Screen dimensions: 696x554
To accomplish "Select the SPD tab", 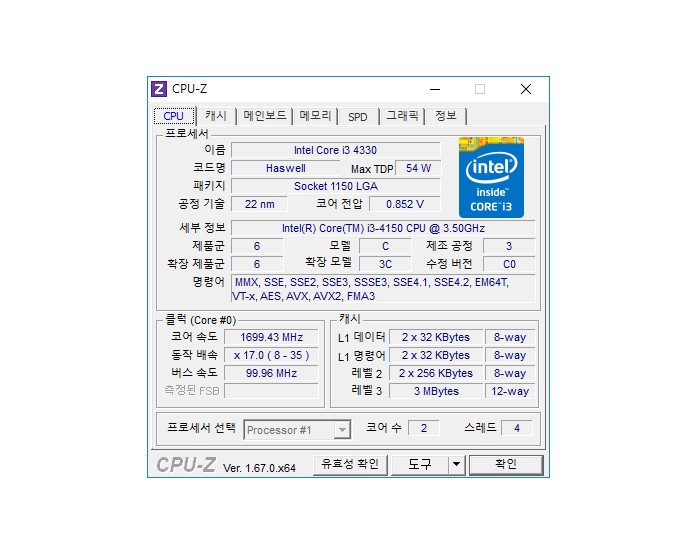I will click(358, 117).
